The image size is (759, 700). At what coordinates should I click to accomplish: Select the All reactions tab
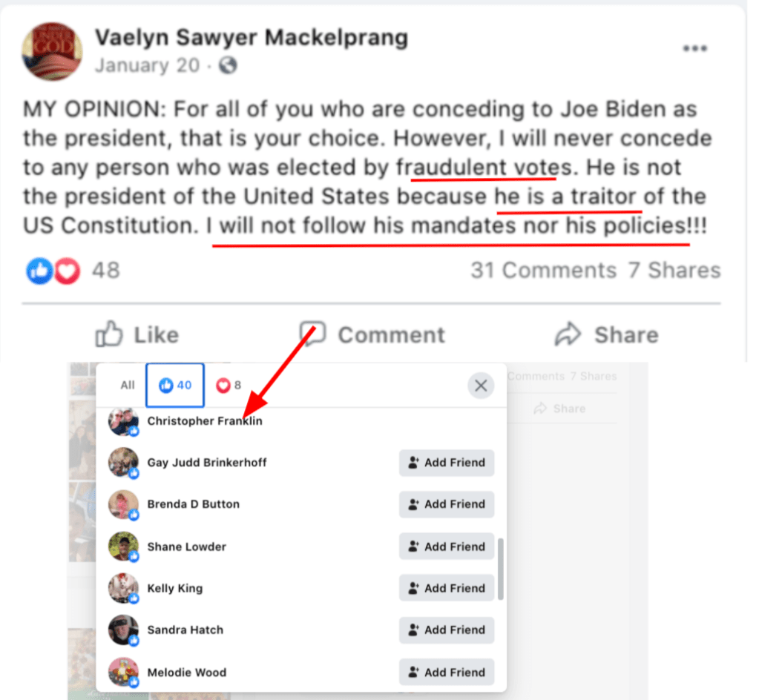pyautogui.click(x=128, y=385)
